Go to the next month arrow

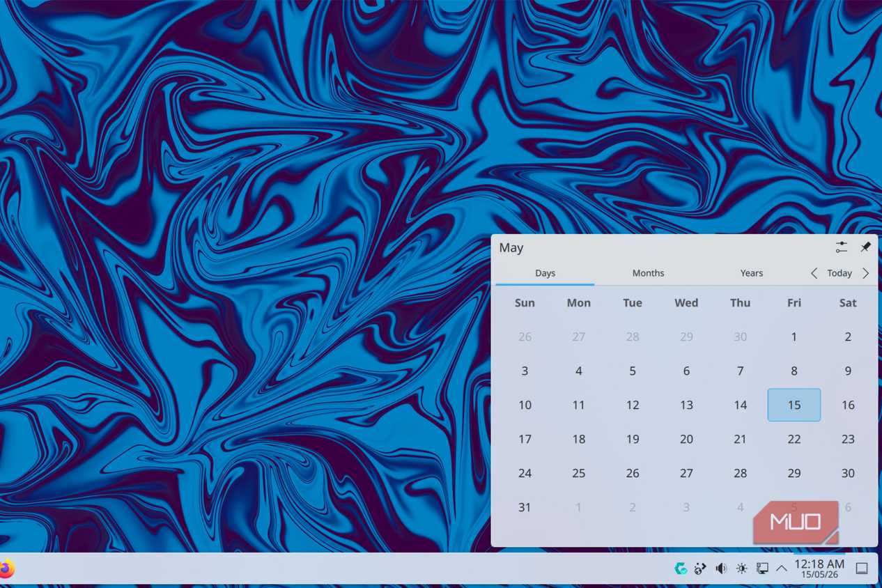tap(866, 273)
